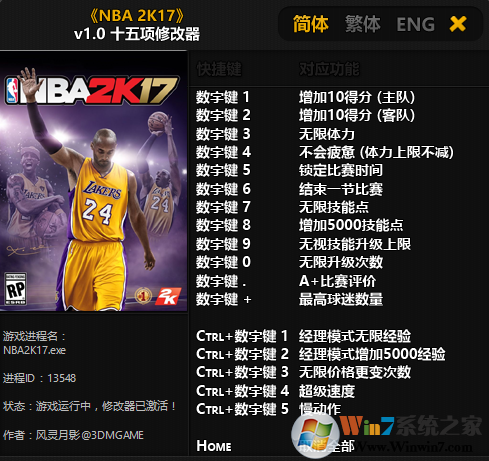The height and width of the screenshot is (461, 489).
Task: Click 无限体力 function text
Action: pos(327,134)
